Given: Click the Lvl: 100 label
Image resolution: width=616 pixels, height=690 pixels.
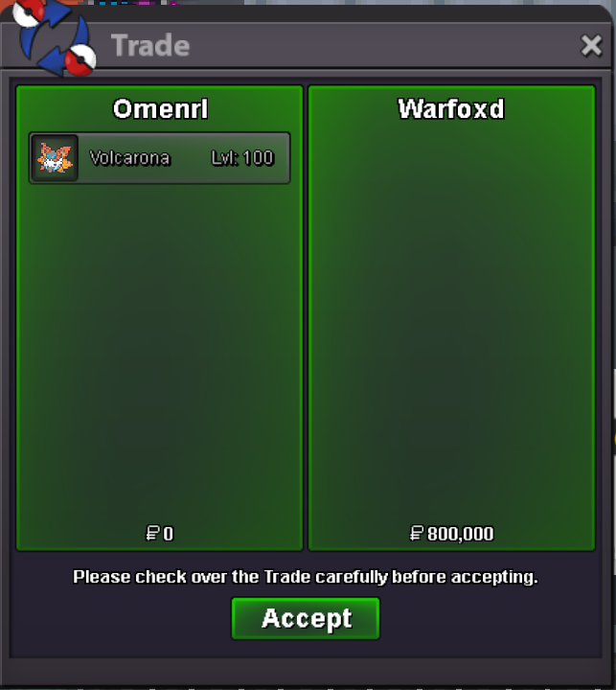Looking at the screenshot, I should (242, 158).
